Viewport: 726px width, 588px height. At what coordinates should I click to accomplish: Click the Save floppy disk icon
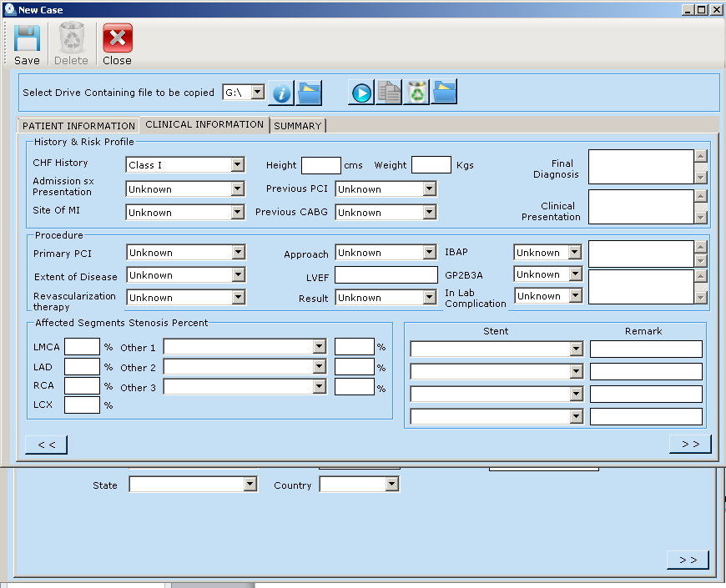point(27,39)
